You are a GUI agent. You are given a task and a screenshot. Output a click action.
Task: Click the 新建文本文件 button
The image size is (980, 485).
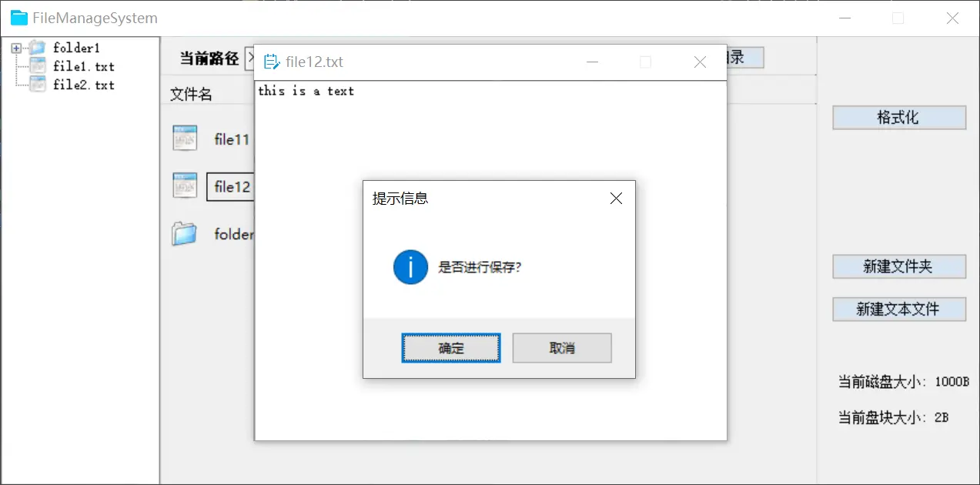tap(899, 309)
